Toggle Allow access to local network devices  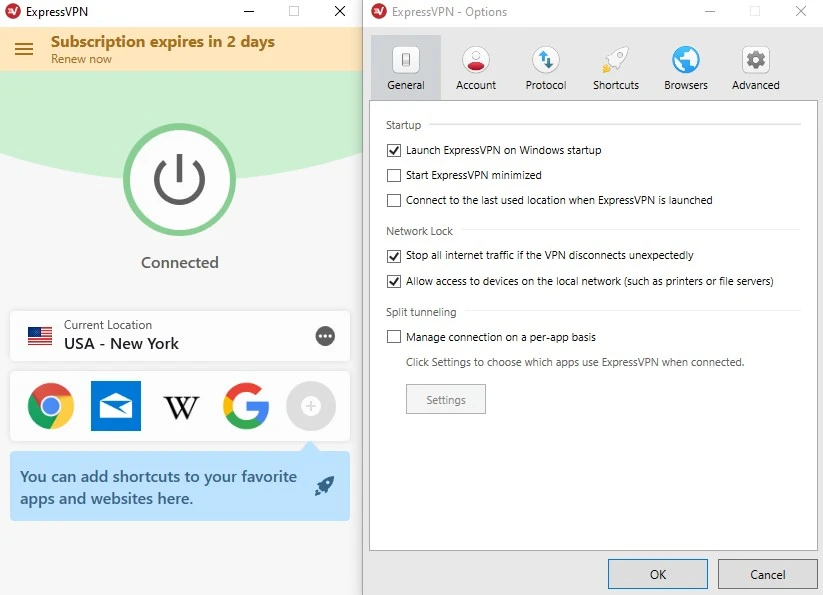point(394,282)
